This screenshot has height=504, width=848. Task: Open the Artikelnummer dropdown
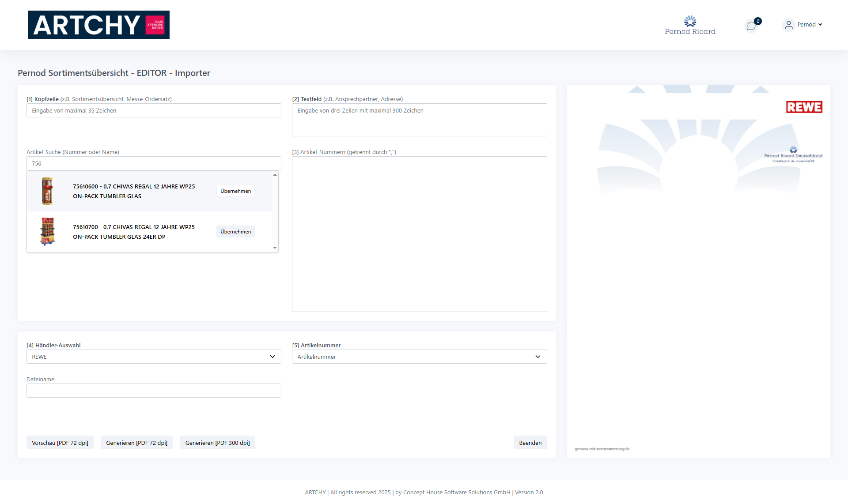point(419,357)
